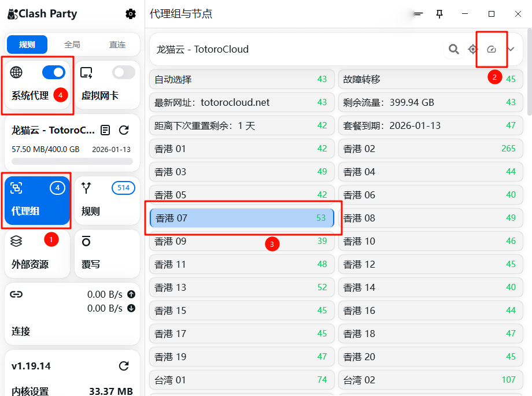
Task: Switch to 全局 global mode tab
Action: (72, 45)
